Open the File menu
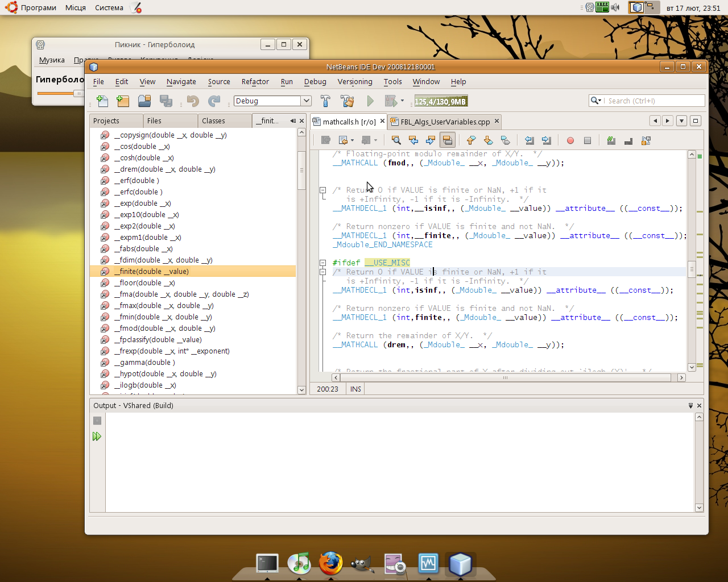Image resolution: width=728 pixels, height=582 pixels. (x=98, y=82)
